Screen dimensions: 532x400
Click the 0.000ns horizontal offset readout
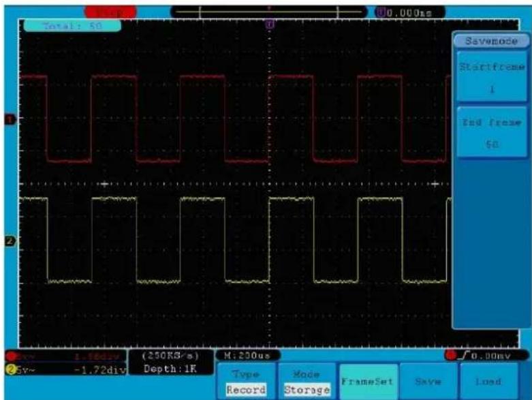click(409, 13)
